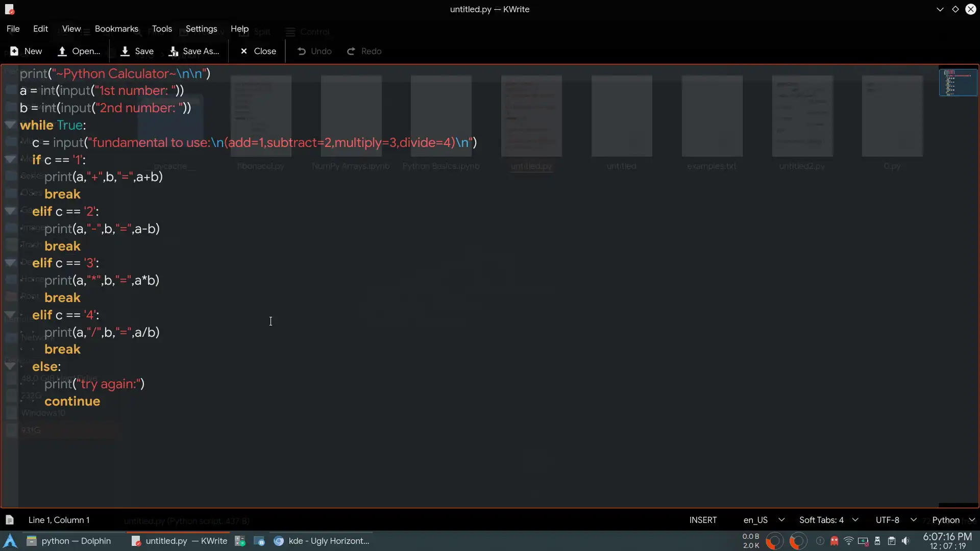
Task: Open the Python syntax mode dropdown
Action: pyautogui.click(x=953, y=520)
